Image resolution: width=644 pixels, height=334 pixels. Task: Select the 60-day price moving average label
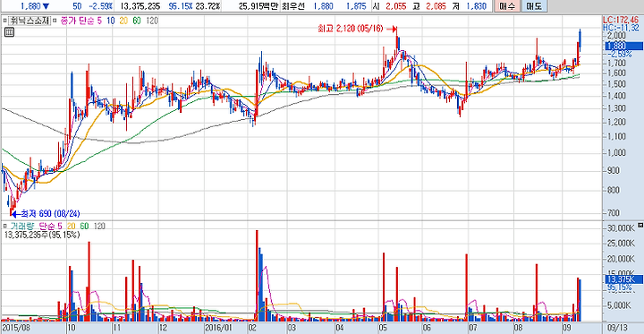pyautogui.click(x=137, y=21)
